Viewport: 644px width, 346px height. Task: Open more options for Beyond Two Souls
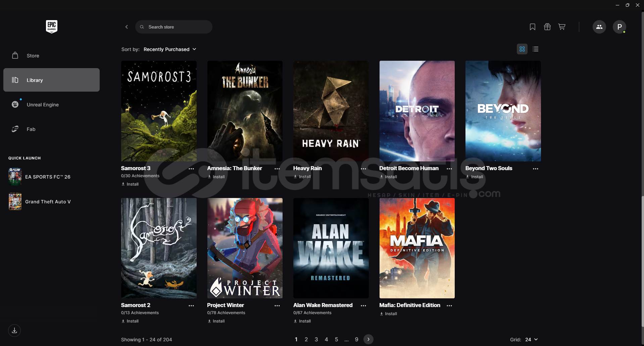[536, 169]
